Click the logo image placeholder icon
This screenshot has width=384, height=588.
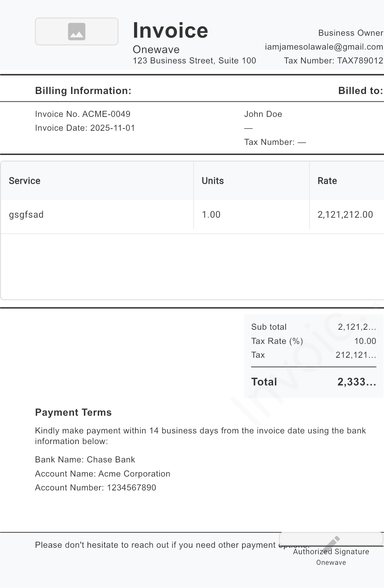(x=77, y=32)
